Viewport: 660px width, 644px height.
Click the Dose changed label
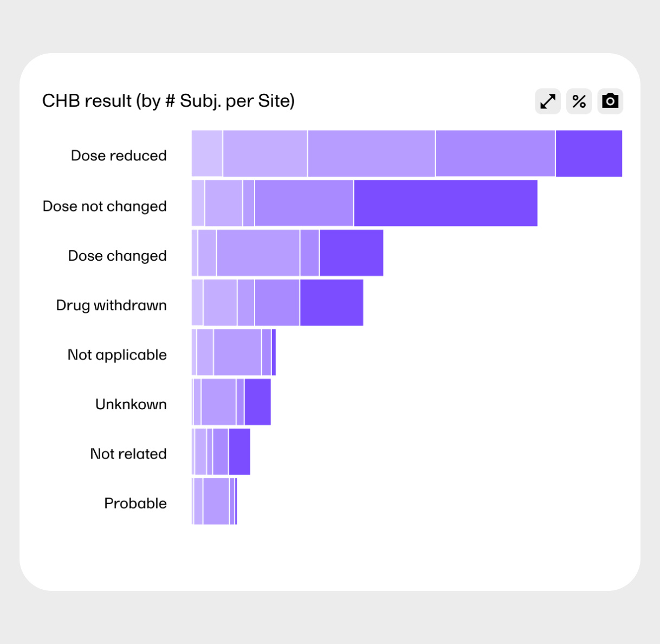[x=117, y=256]
